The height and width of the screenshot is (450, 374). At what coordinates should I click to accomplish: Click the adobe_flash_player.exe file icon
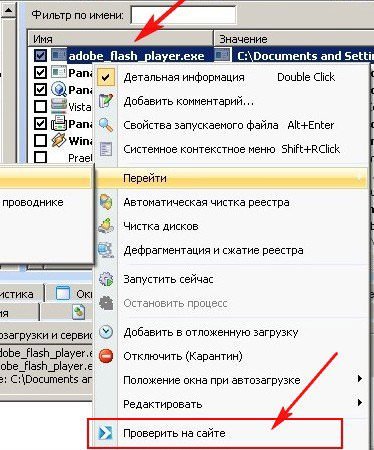[x=58, y=55]
